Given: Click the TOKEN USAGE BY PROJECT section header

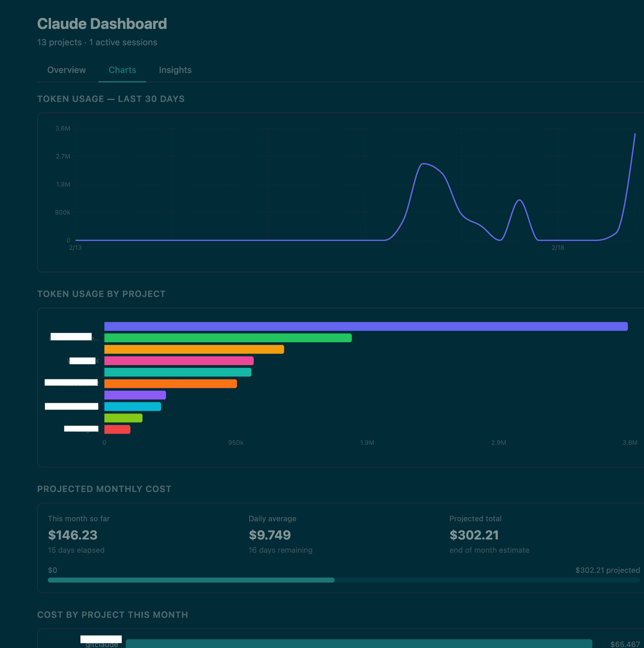Looking at the screenshot, I should tap(101, 293).
